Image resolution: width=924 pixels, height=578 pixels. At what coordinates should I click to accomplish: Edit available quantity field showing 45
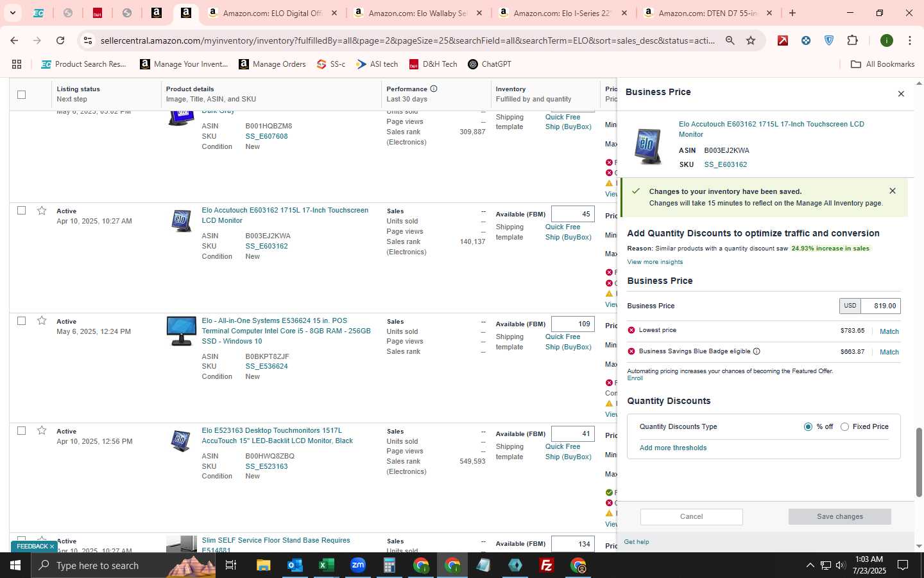[x=572, y=214]
